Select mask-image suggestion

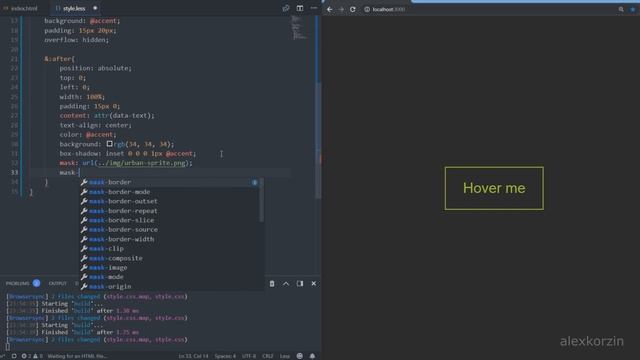171,267
